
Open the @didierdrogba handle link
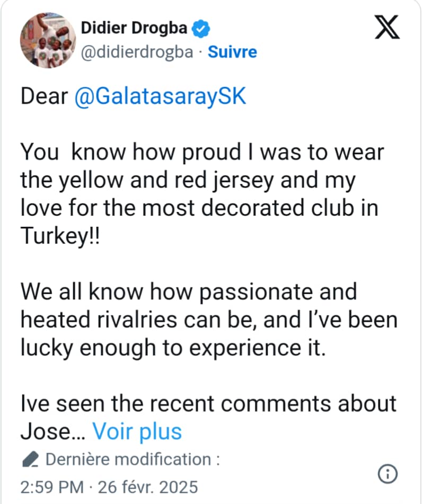(139, 52)
